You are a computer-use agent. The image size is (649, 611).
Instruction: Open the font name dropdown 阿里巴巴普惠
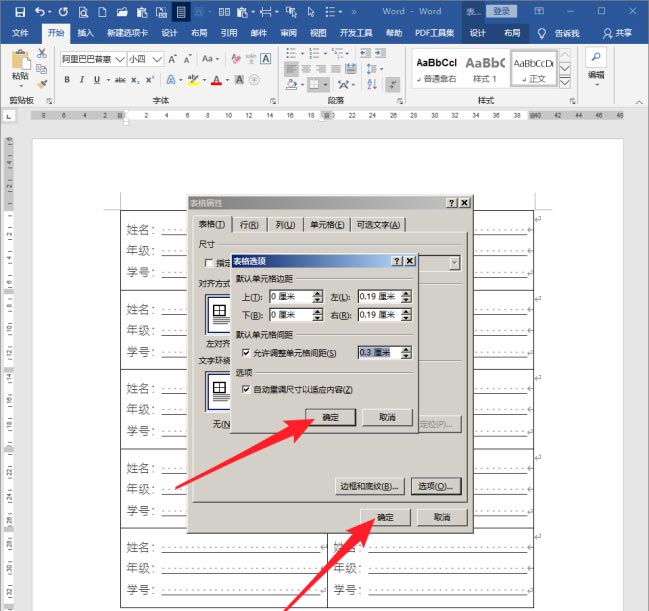(x=120, y=59)
